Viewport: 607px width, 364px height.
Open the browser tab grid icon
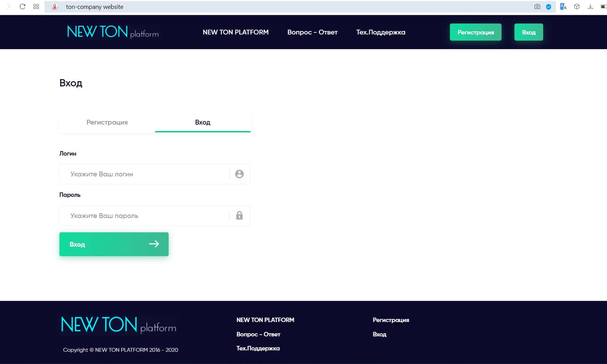[x=36, y=6]
